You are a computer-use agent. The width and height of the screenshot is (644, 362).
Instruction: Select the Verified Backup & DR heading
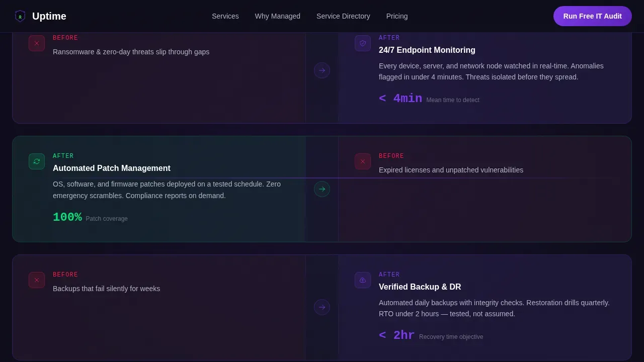click(420, 287)
